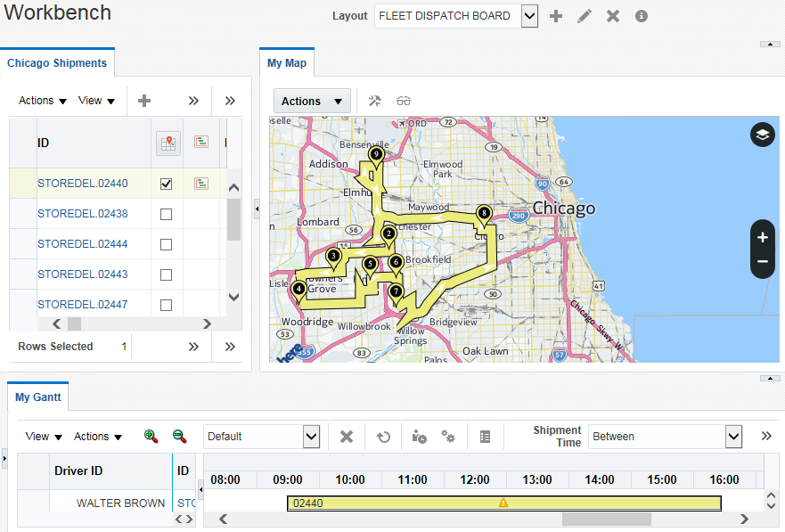Viewport: 785px width, 532px height.
Task: Switch to the My Map tab
Action: coord(286,63)
